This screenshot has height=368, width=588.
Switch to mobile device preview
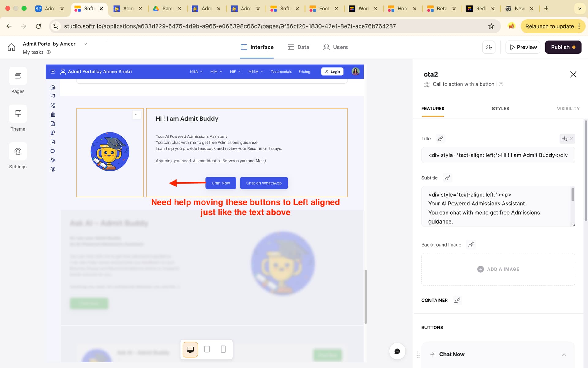coord(223,349)
